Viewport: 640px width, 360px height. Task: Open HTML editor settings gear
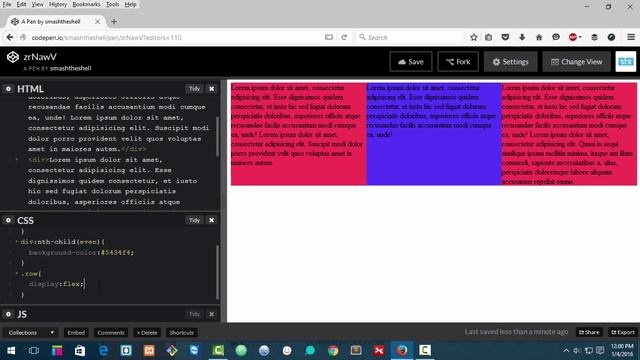tap(8, 89)
